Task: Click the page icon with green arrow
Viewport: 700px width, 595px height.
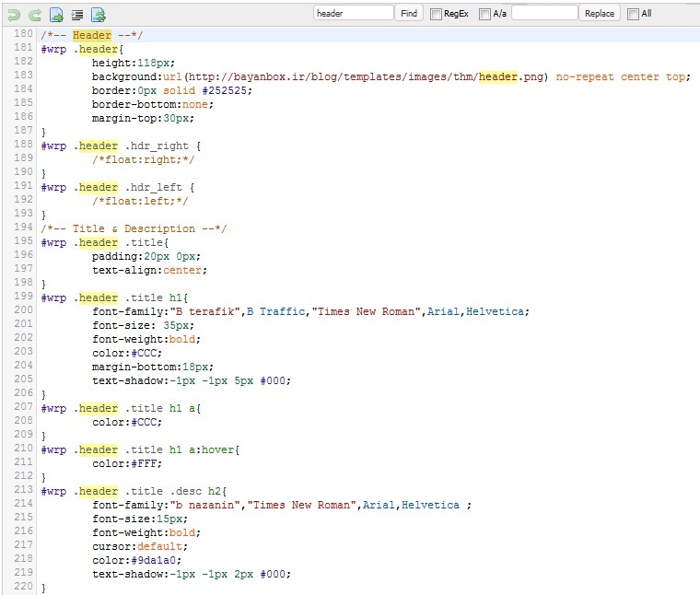Action: tap(56, 14)
